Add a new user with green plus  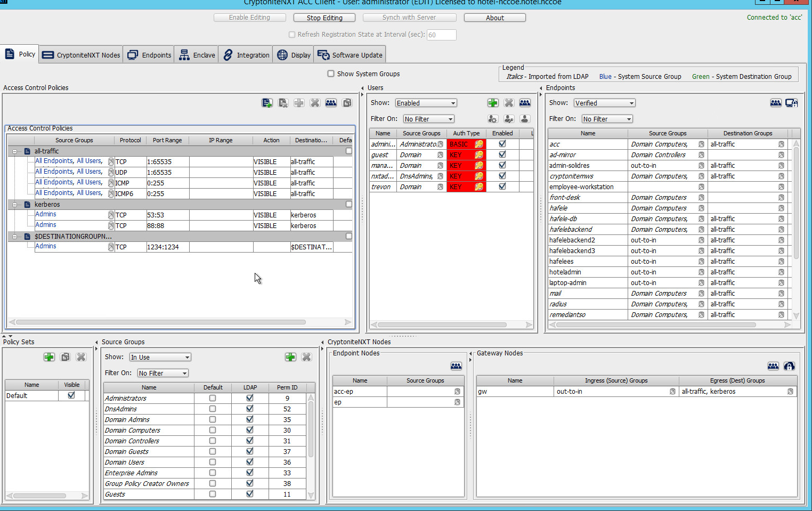pyautogui.click(x=493, y=103)
